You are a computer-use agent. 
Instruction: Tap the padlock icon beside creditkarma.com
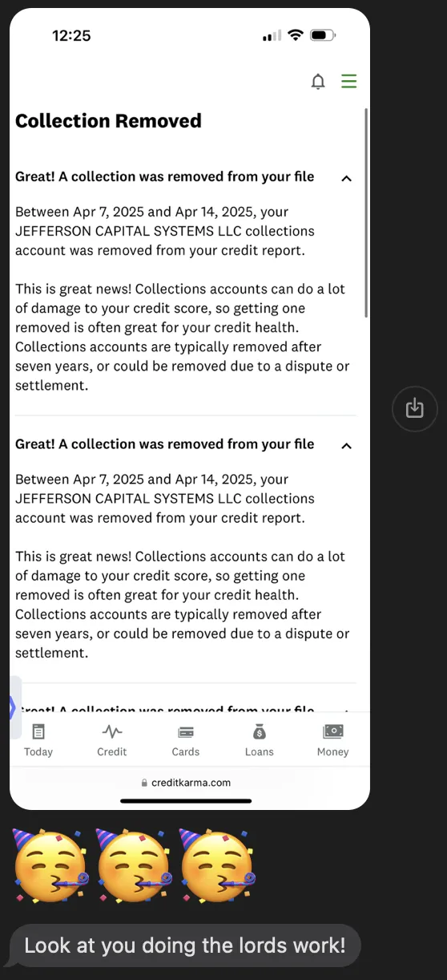(x=144, y=783)
